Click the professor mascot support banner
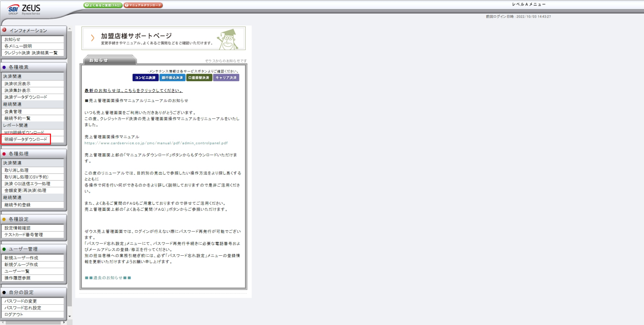 click(x=163, y=38)
